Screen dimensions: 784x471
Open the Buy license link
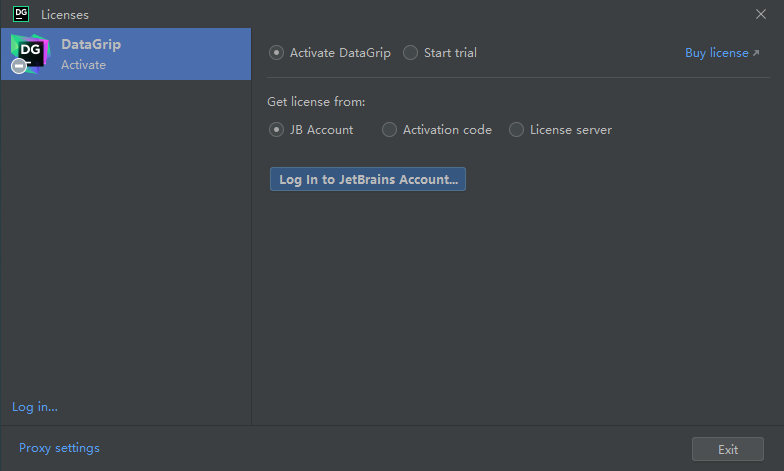coord(716,53)
